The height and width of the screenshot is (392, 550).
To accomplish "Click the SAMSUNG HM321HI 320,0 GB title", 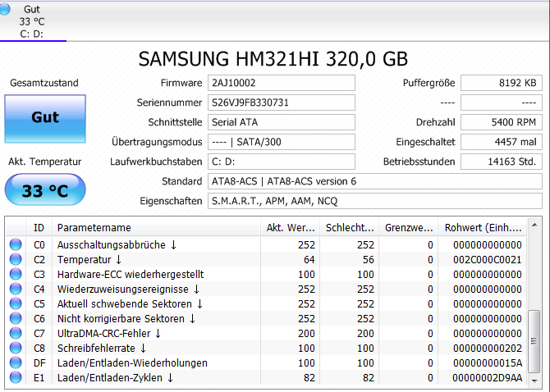I will 273,59.
